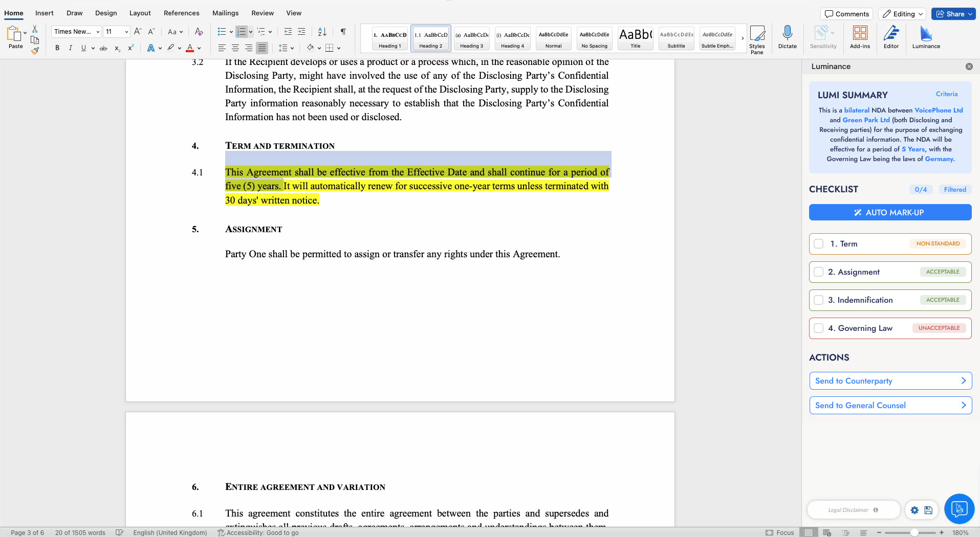Click Send to Counterparty
980x537 pixels.
[890, 381]
